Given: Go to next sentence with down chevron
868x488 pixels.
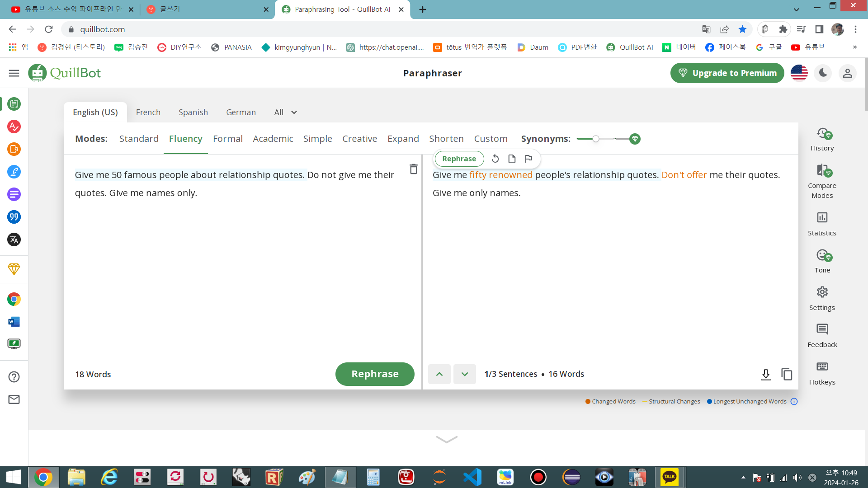Looking at the screenshot, I should tap(464, 374).
